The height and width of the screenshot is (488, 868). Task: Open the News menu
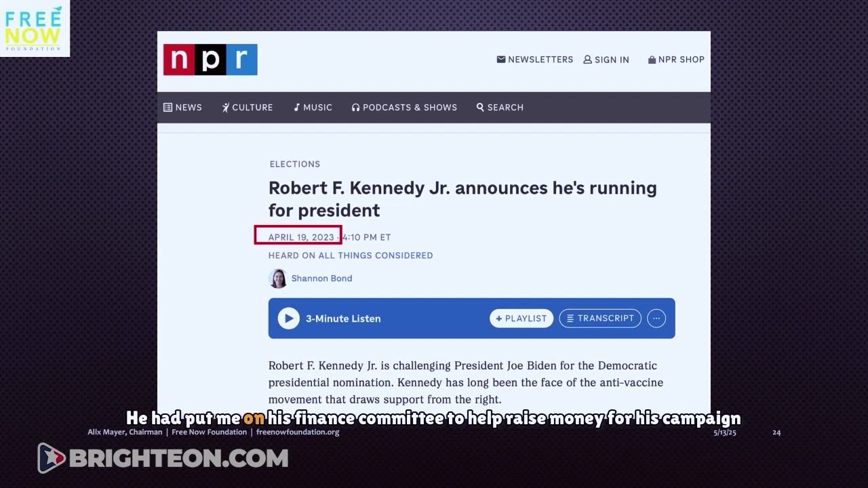(x=182, y=107)
